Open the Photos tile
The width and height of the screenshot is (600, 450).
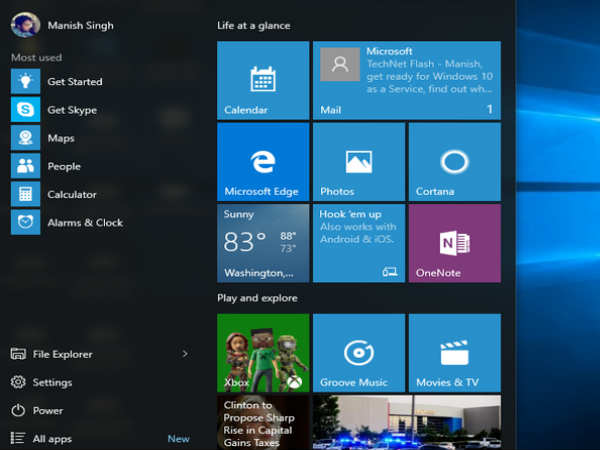359,162
